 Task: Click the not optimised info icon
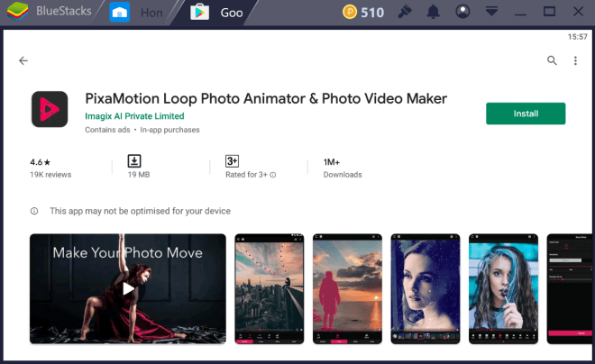click(x=34, y=211)
